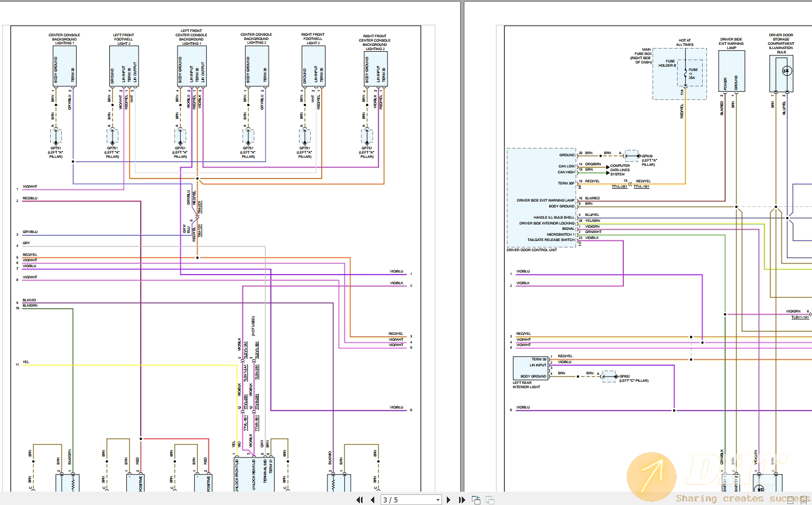Select 'LEFT FRONT CENTER CONSOLE BACKGROUND LIGHTING 1' heading

191,37
